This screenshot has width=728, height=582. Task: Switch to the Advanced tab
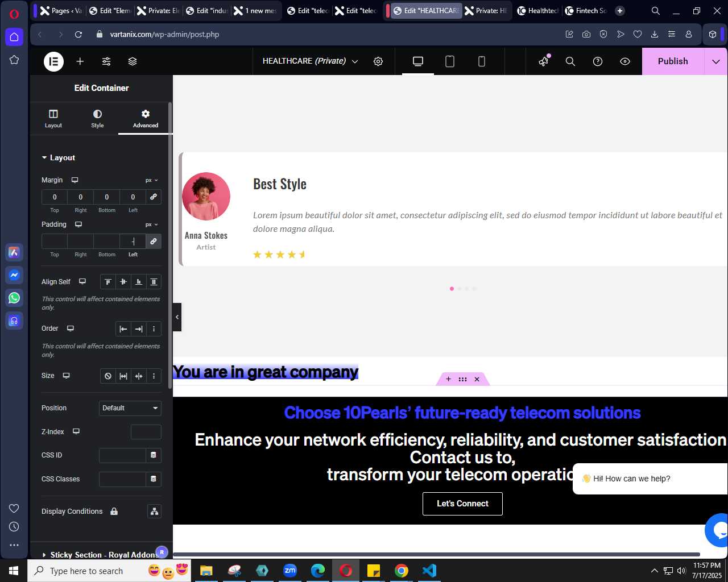pyautogui.click(x=146, y=119)
